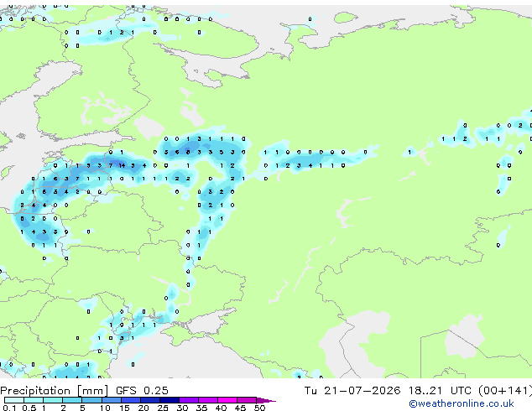The height and width of the screenshot is (411, 532).
Task: Click the 20–25 mm deep blue legend swatch
Action: pos(150,400)
